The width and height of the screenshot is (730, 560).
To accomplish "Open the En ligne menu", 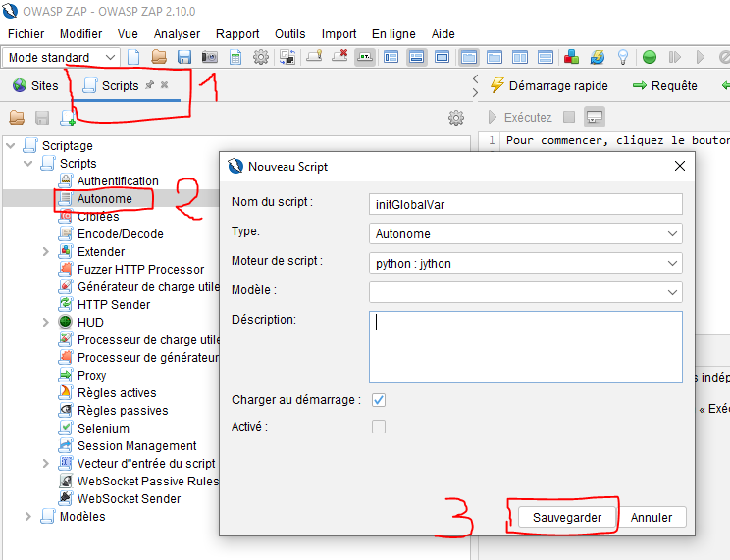I will [393, 34].
